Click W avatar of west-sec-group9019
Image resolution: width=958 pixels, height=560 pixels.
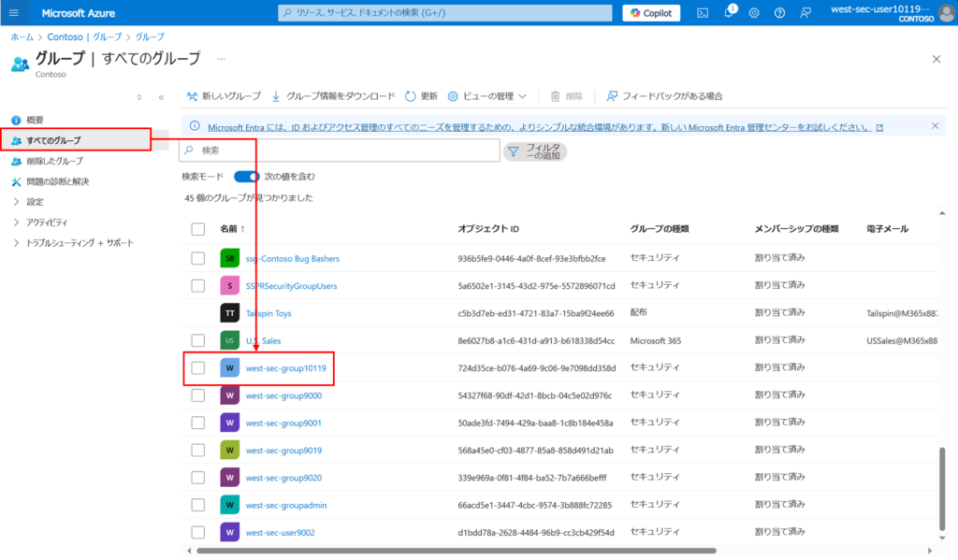tap(230, 450)
